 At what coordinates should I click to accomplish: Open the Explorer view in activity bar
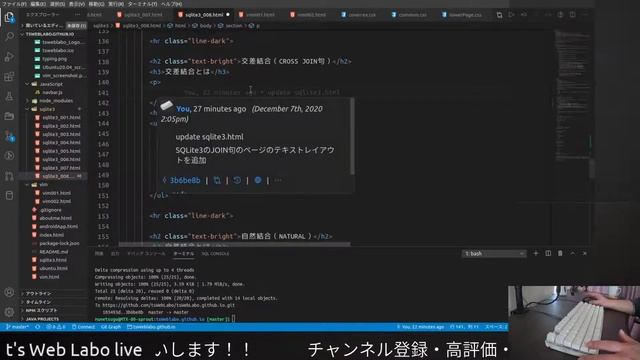tap(9, 17)
